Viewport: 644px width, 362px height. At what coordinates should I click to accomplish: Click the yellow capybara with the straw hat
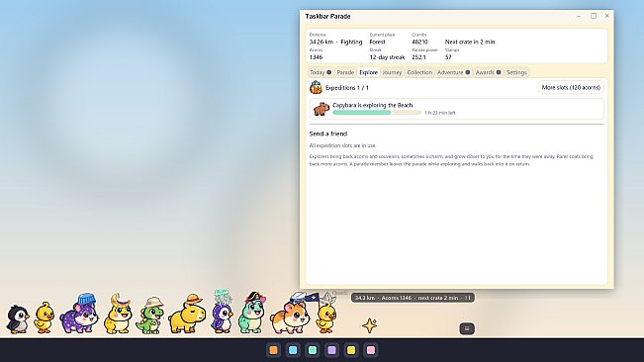[x=187, y=314]
